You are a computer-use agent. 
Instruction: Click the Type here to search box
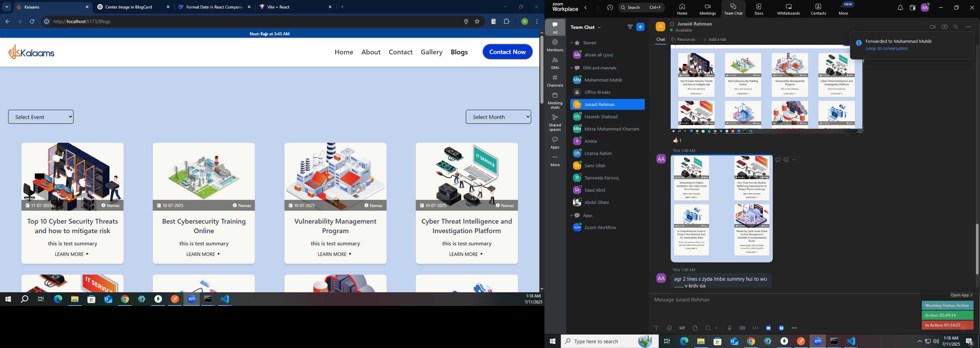tap(609, 341)
